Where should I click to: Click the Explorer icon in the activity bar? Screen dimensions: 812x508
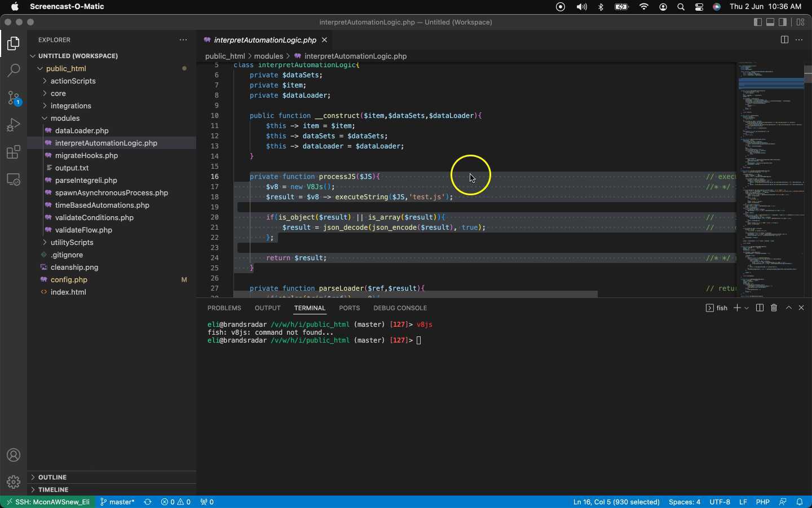(13, 43)
